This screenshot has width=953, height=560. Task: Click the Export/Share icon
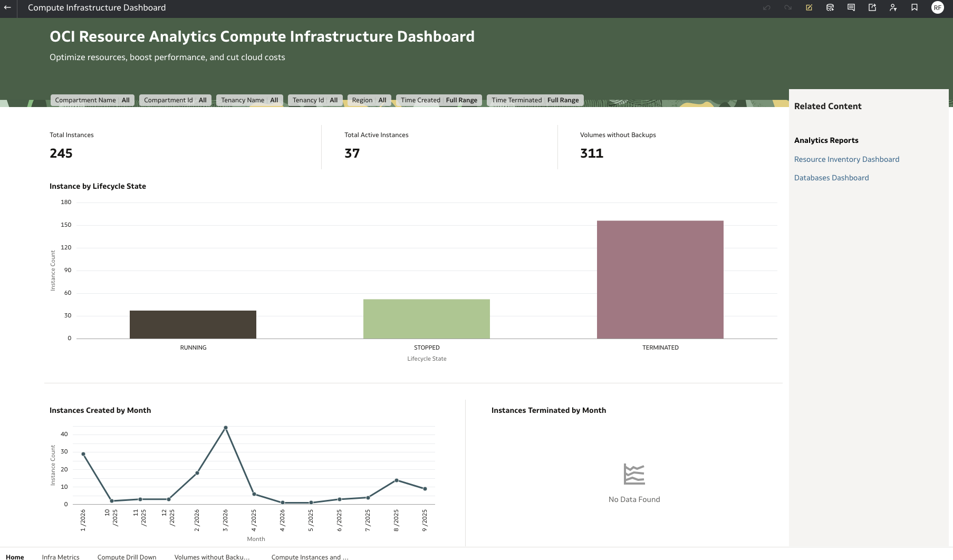pos(872,7)
